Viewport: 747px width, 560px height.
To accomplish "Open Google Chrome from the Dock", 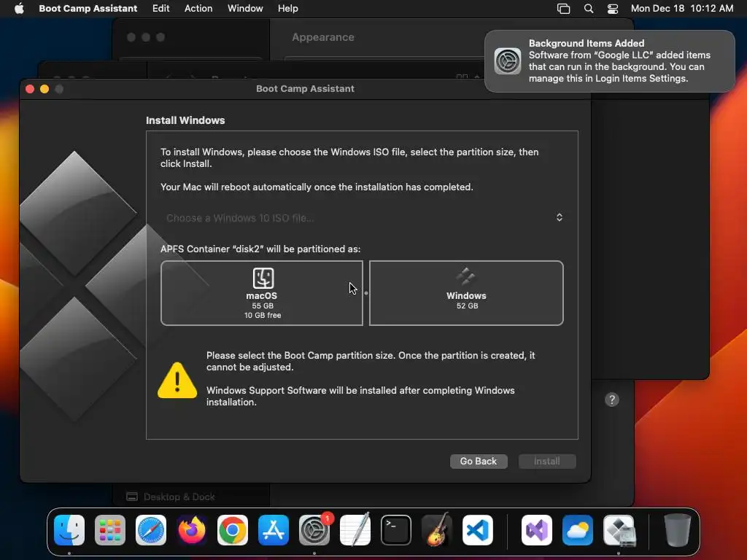I will (x=233, y=530).
